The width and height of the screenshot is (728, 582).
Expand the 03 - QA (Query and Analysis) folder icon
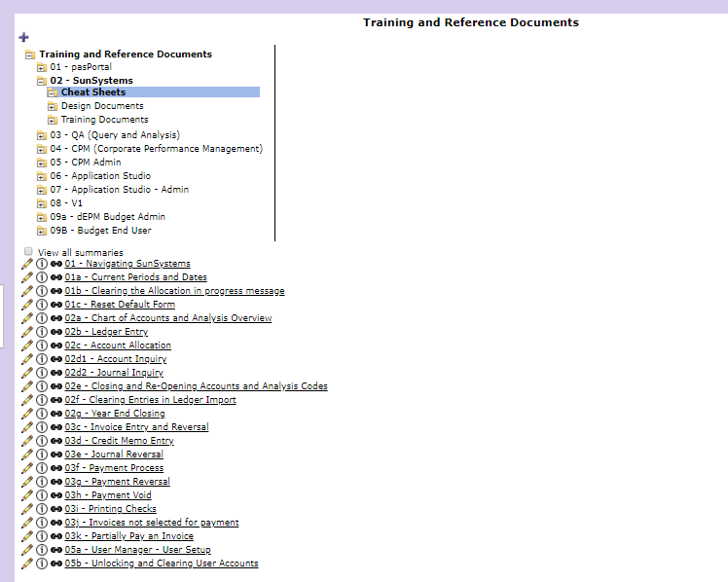tap(41, 135)
